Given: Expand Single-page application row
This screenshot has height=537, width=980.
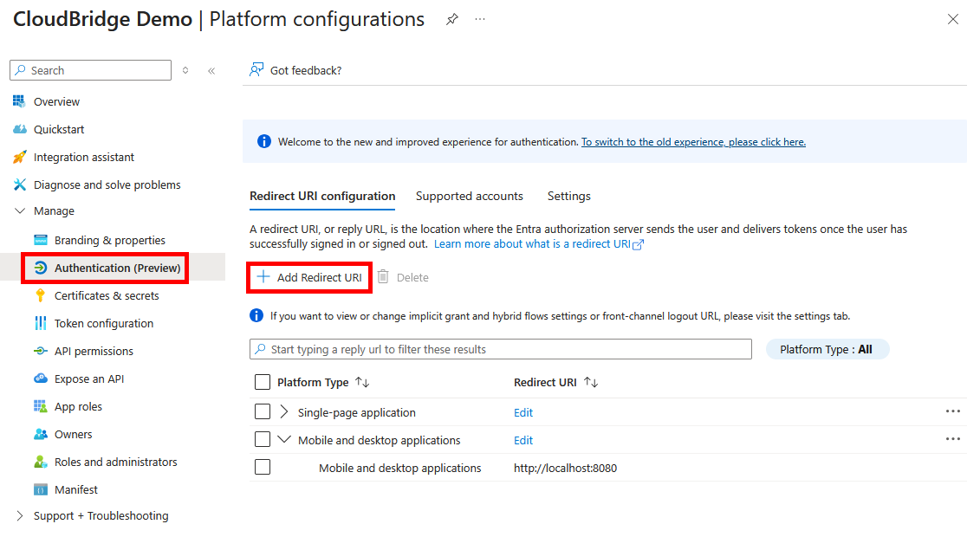Looking at the screenshot, I should (283, 411).
